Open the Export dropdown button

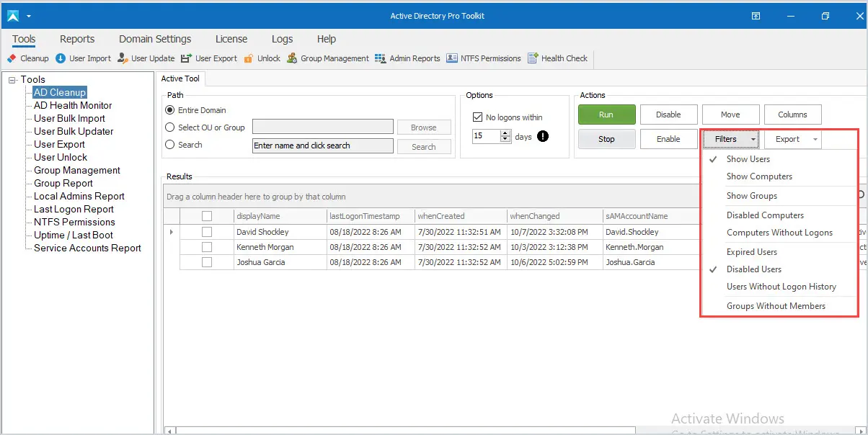point(793,139)
